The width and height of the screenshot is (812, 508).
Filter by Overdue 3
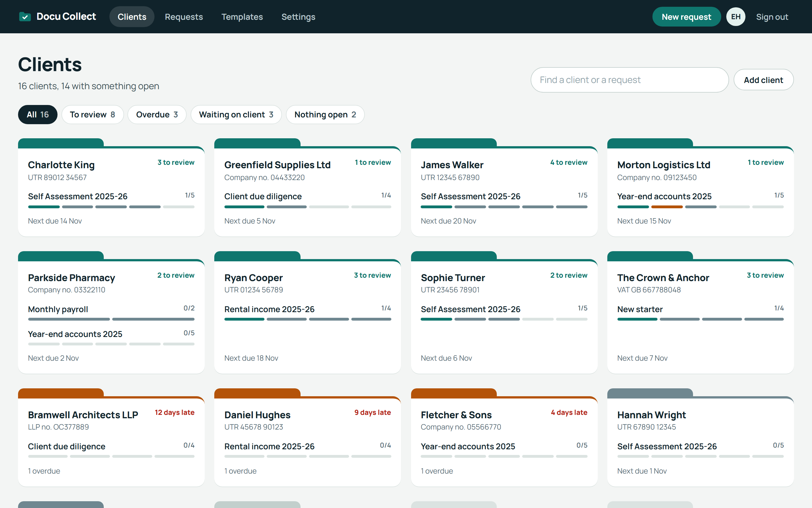(157, 115)
